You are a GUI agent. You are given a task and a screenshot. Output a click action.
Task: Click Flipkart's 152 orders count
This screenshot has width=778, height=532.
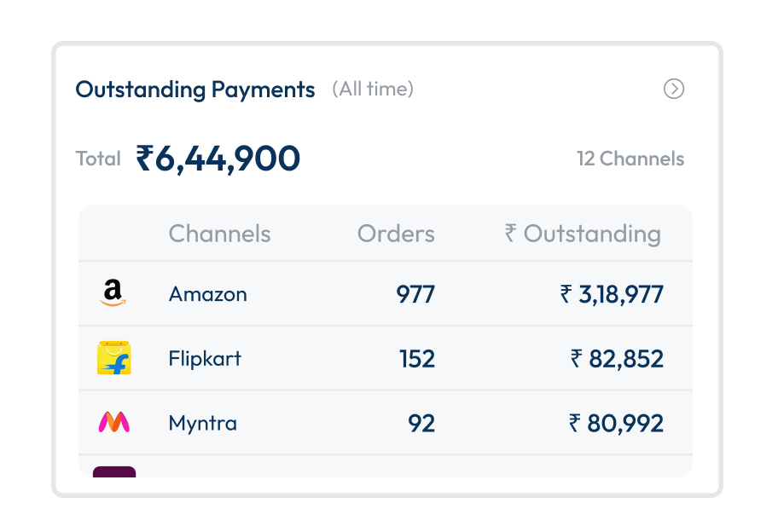417,358
